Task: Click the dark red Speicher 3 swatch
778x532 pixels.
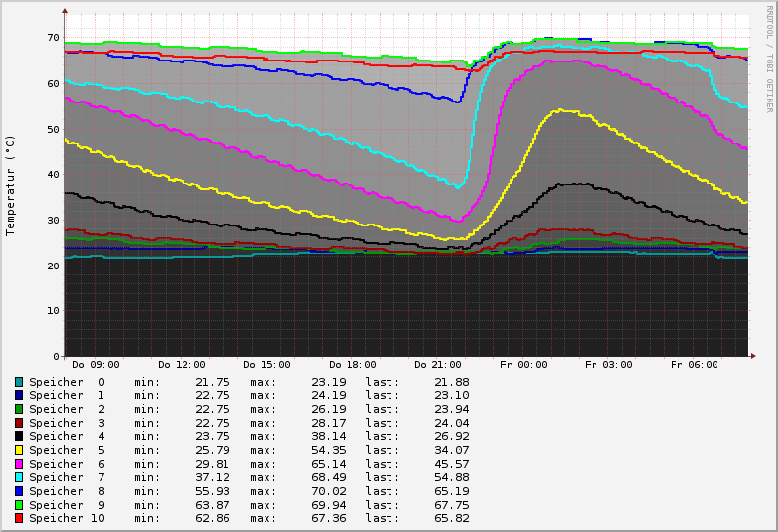Action: click(x=19, y=423)
